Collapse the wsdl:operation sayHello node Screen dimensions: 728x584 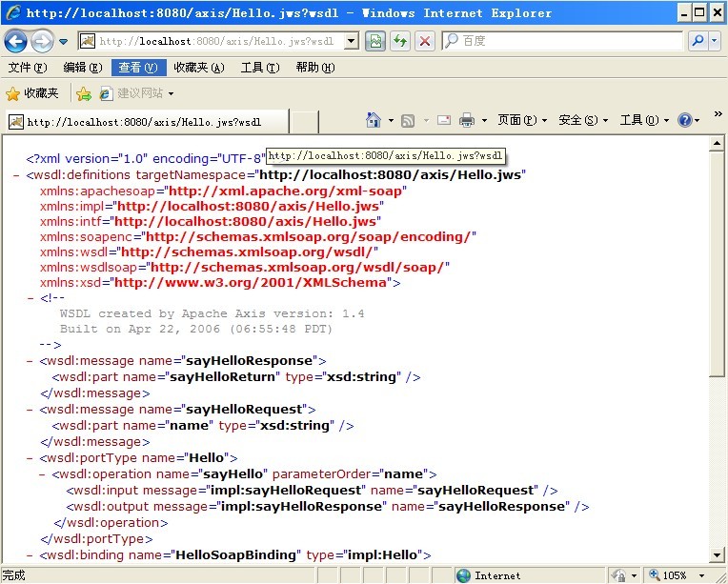43,474
